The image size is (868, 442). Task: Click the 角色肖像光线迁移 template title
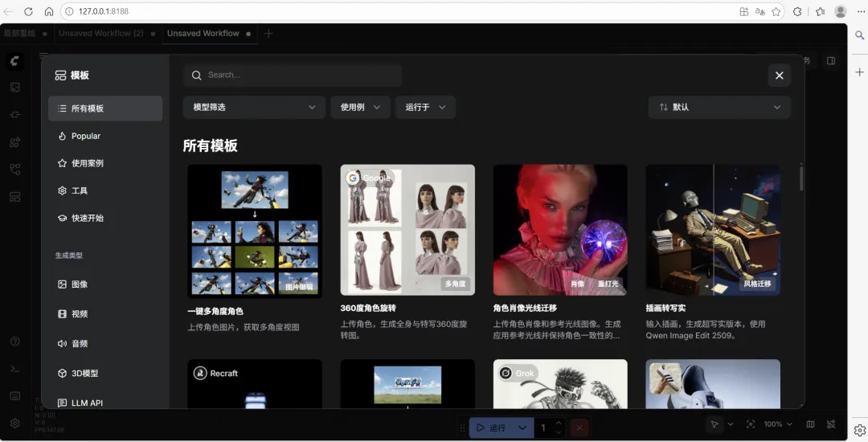pos(525,308)
